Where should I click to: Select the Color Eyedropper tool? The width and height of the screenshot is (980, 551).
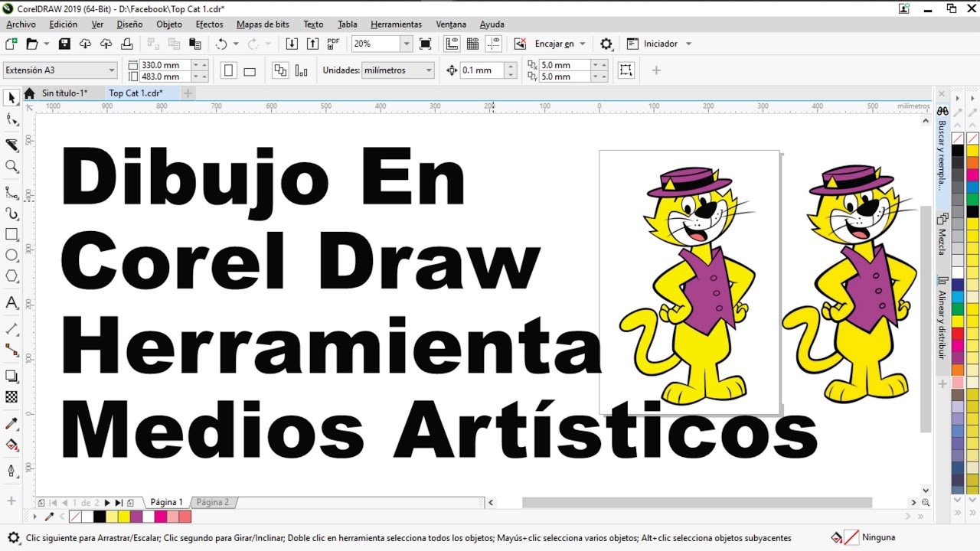tap(11, 423)
